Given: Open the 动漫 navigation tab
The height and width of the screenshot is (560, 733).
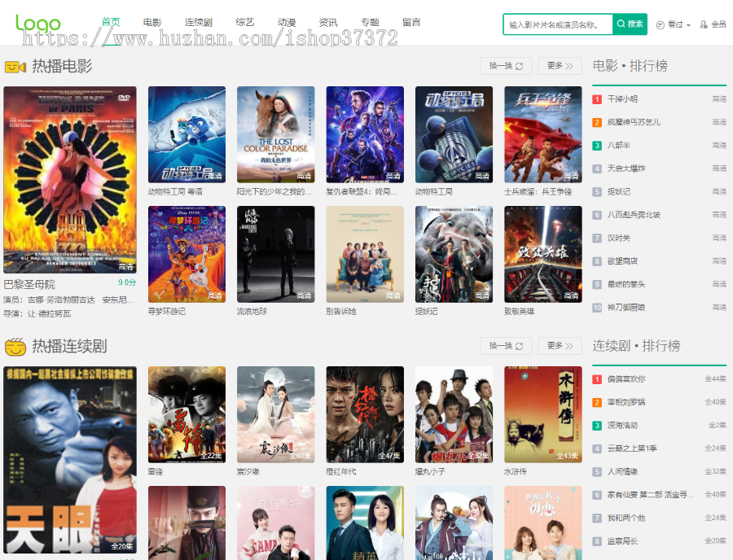Looking at the screenshot, I should pos(287,22).
